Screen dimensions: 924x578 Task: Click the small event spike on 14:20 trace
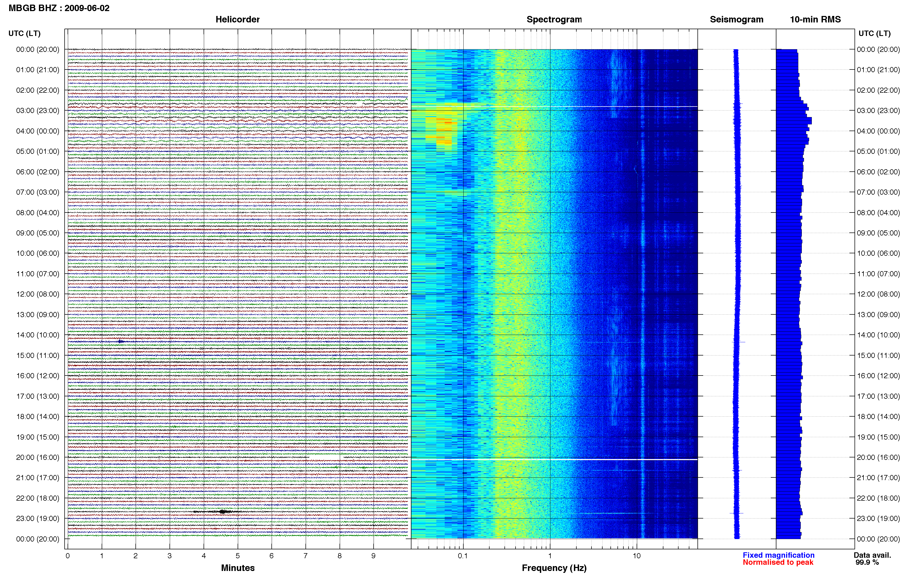120,341
